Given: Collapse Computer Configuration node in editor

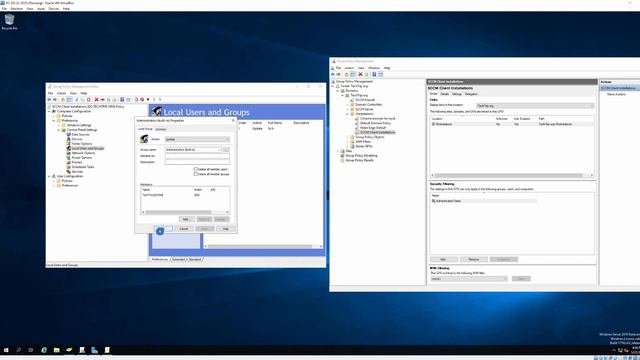Looking at the screenshot, I should [x=49, y=111].
